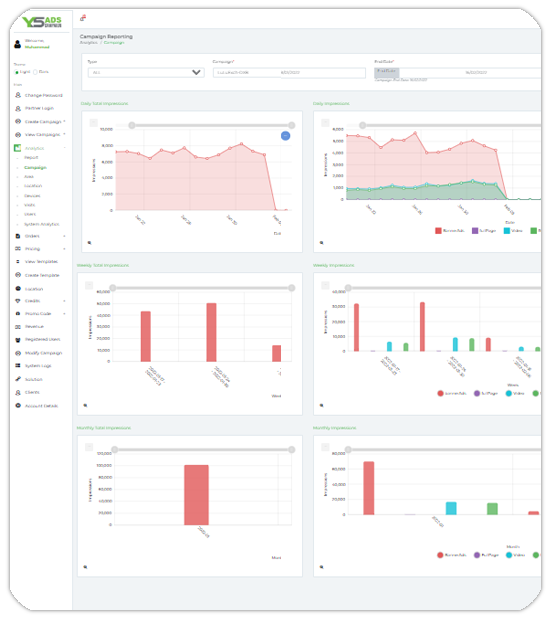The height and width of the screenshot is (619, 553).
Task: Click the left handle of Daily Total Impressions slider
Action: click(x=132, y=125)
